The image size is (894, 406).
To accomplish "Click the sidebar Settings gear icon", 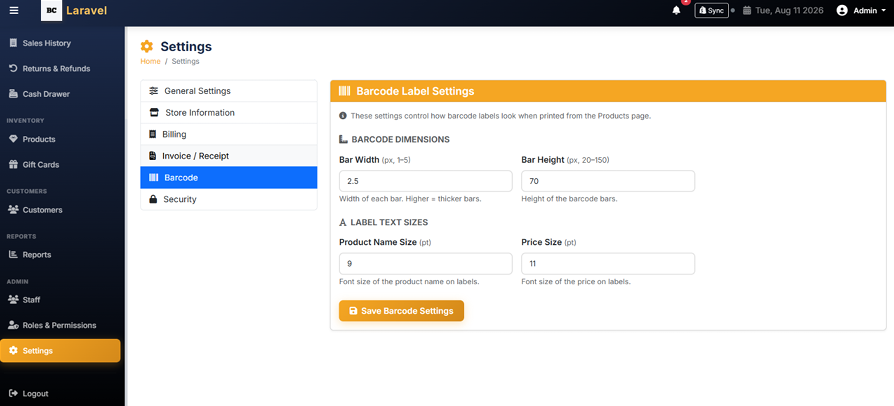I will [x=13, y=350].
